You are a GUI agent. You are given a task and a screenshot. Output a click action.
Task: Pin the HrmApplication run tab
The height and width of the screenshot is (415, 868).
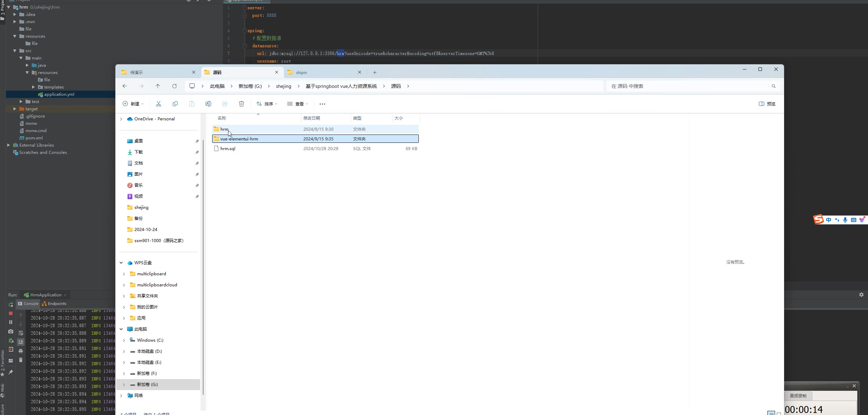pos(11,372)
